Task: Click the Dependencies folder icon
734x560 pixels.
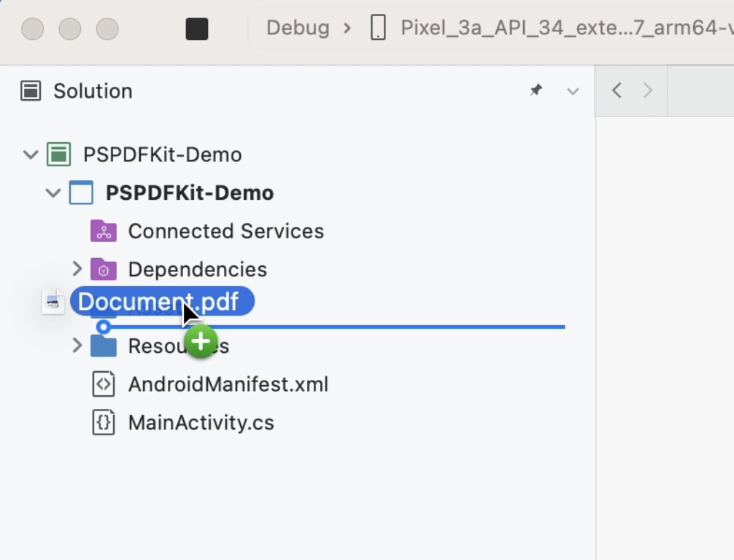Action: (103, 269)
